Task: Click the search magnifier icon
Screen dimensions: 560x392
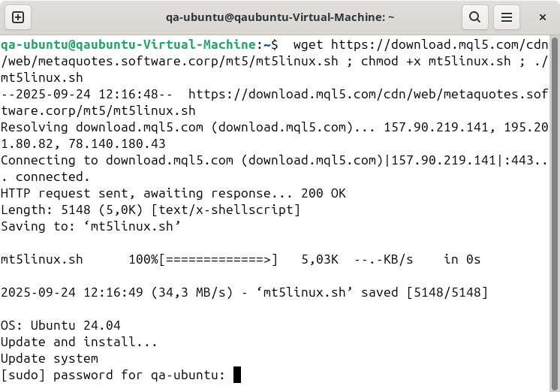Action: click(474, 17)
